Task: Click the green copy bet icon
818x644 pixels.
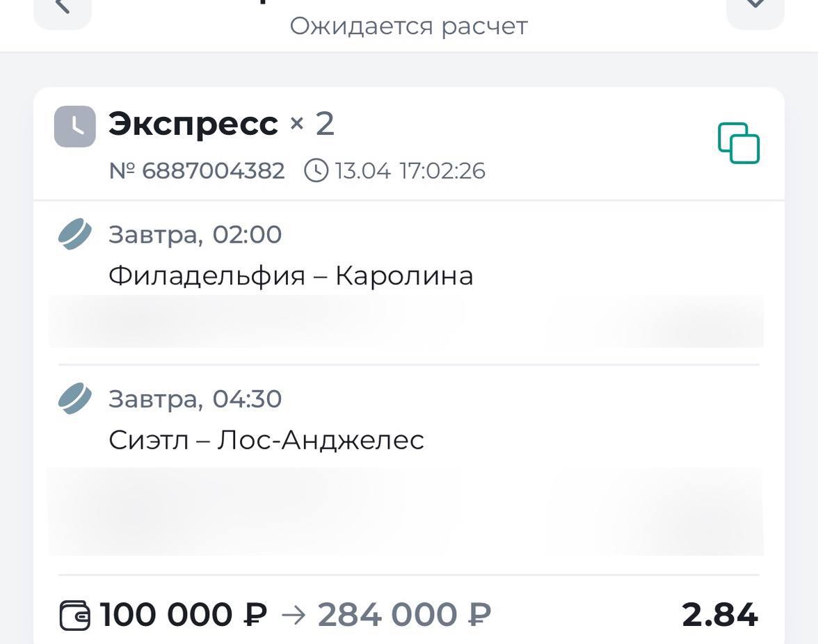Action: click(739, 143)
